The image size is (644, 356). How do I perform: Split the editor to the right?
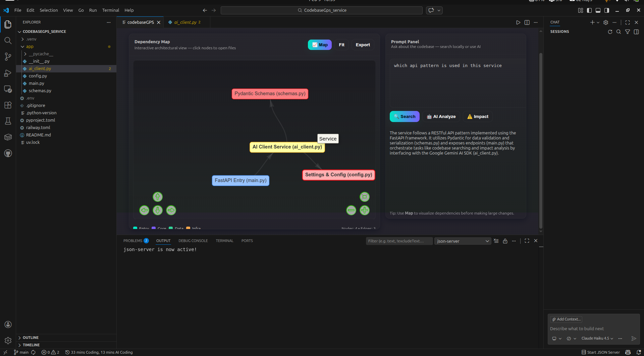pos(527,22)
